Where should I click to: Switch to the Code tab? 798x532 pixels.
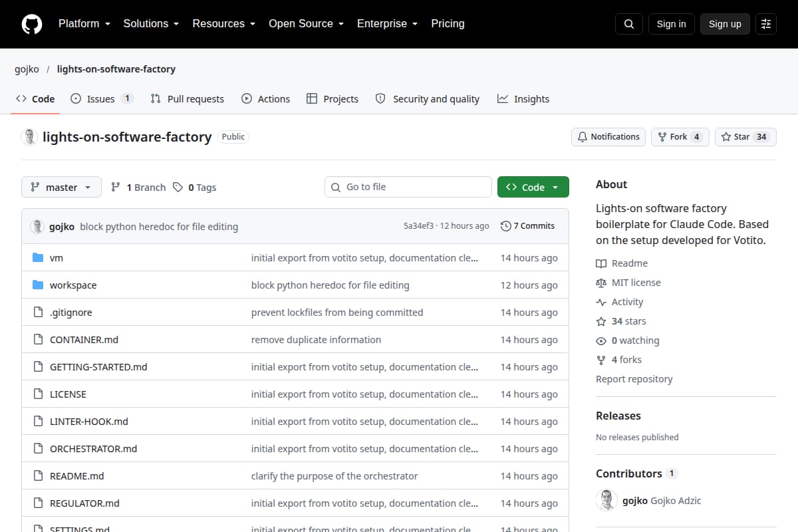35,99
